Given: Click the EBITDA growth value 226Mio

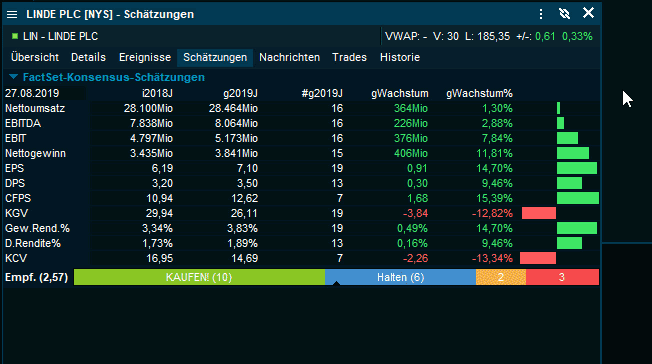Looking at the screenshot, I should [x=411, y=124].
